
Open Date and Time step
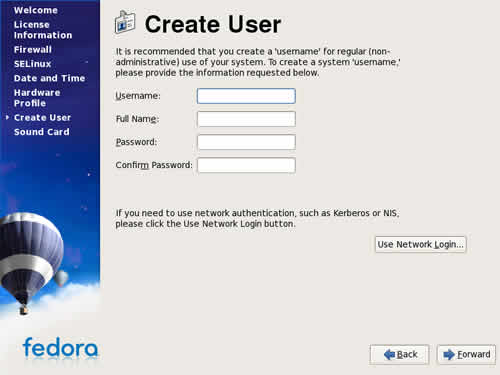point(49,78)
